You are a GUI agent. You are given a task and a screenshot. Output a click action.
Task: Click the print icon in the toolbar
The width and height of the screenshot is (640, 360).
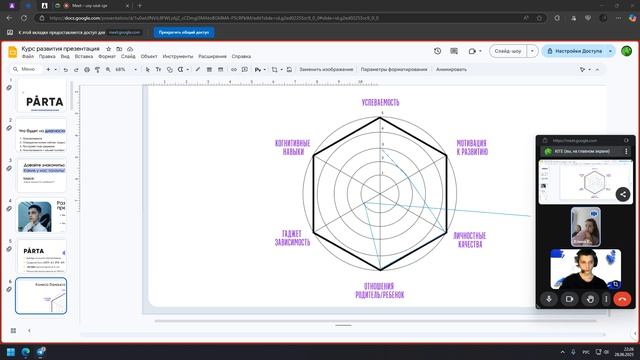(x=87, y=70)
